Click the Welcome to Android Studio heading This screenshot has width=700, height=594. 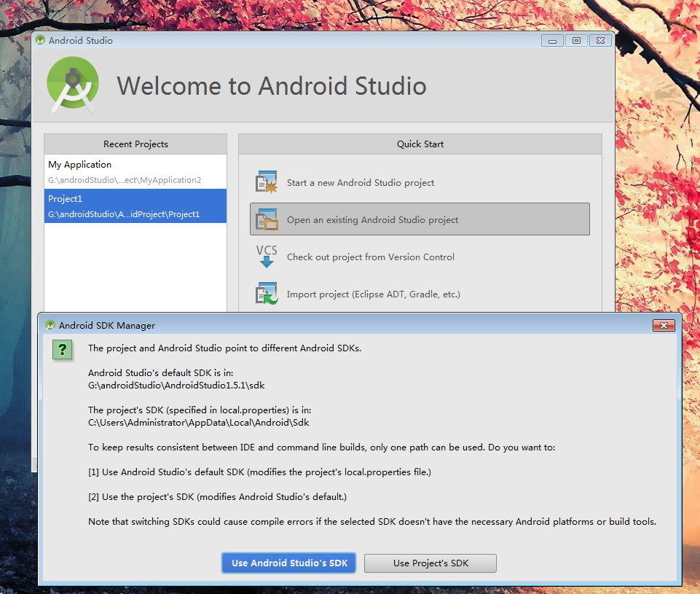click(272, 86)
